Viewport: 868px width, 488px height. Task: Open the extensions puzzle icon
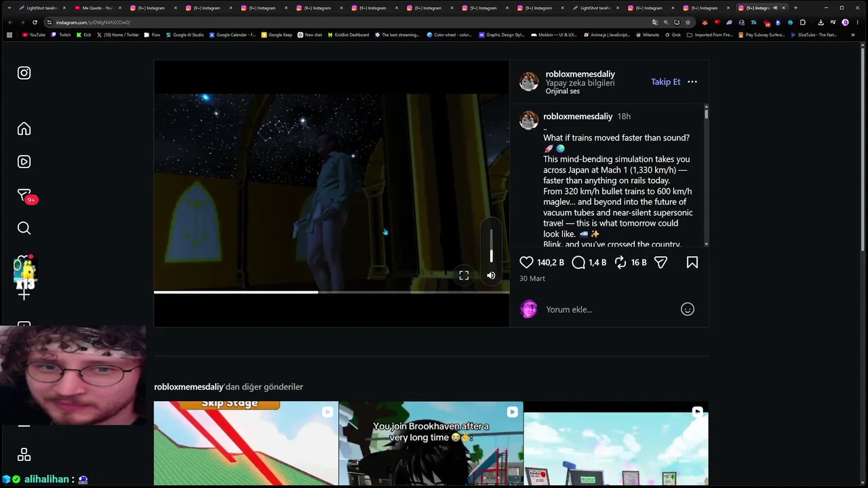[x=803, y=22]
